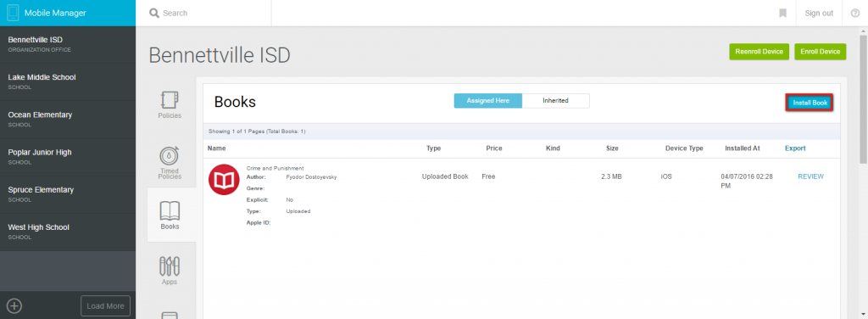
Task: Select Lake Middle School in sidebar
Action: click(x=68, y=81)
